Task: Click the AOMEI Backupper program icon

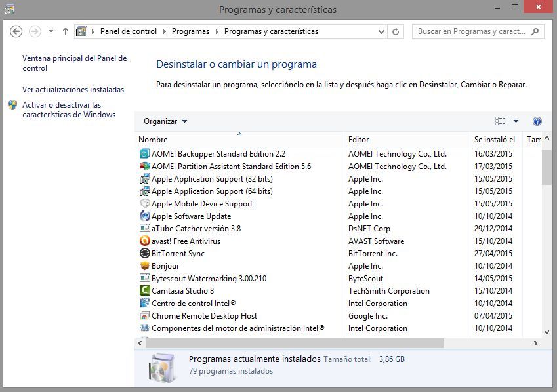Action: pyautogui.click(x=144, y=154)
